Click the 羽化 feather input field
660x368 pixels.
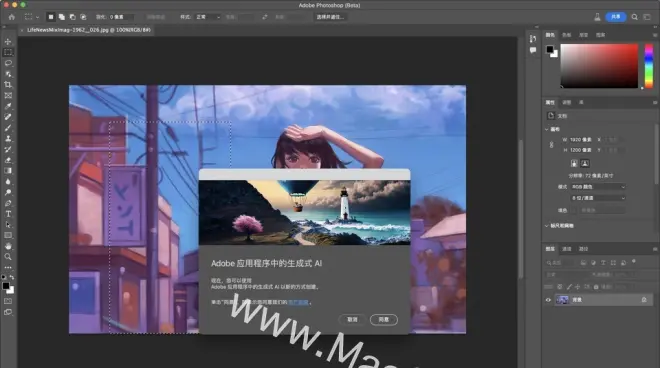click(121, 17)
